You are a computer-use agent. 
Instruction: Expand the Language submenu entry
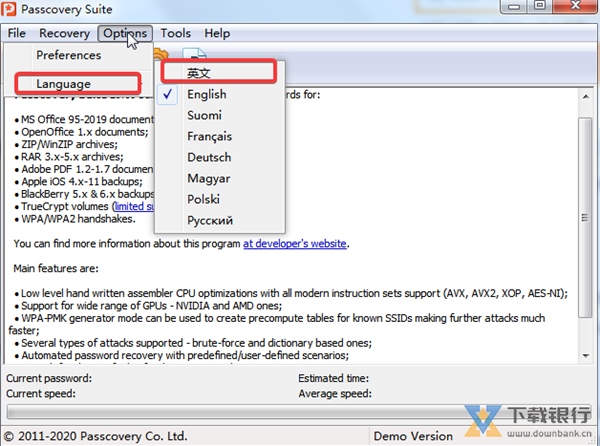[64, 84]
